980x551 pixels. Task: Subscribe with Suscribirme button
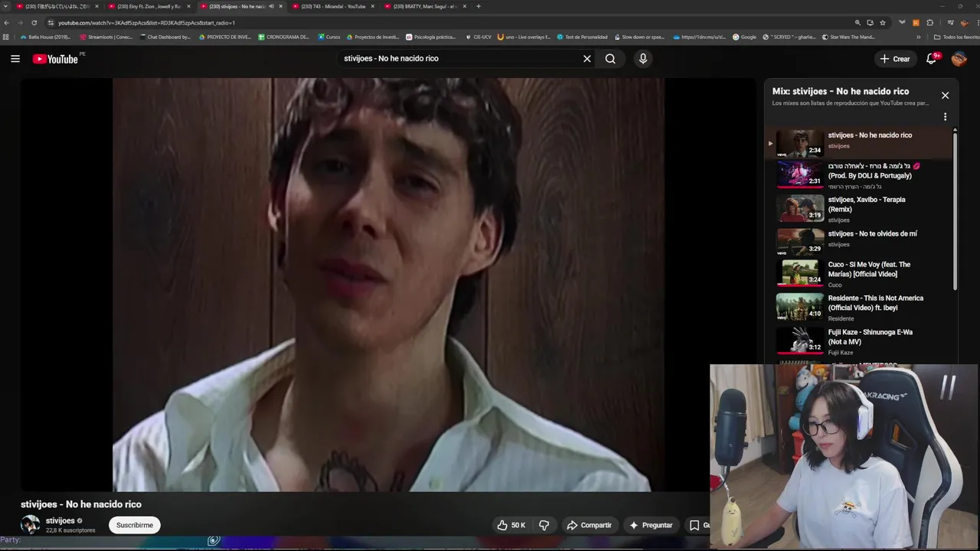point(135,525)
